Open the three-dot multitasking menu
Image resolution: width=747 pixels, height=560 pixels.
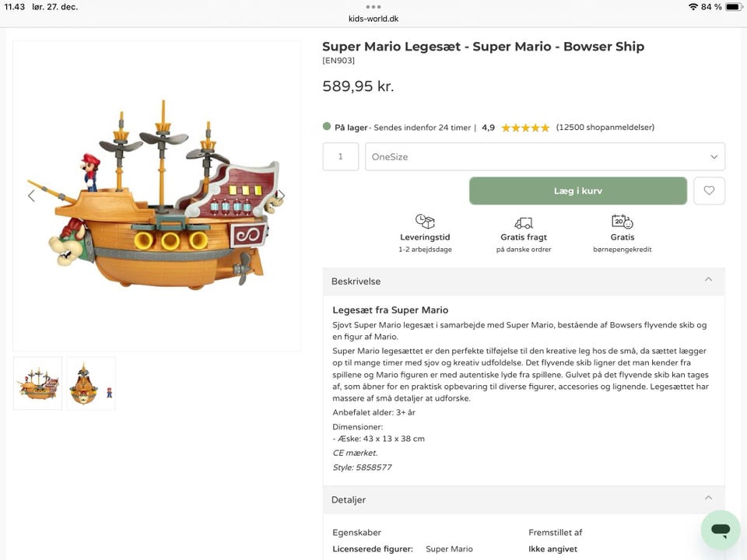(x=373, y=6)
